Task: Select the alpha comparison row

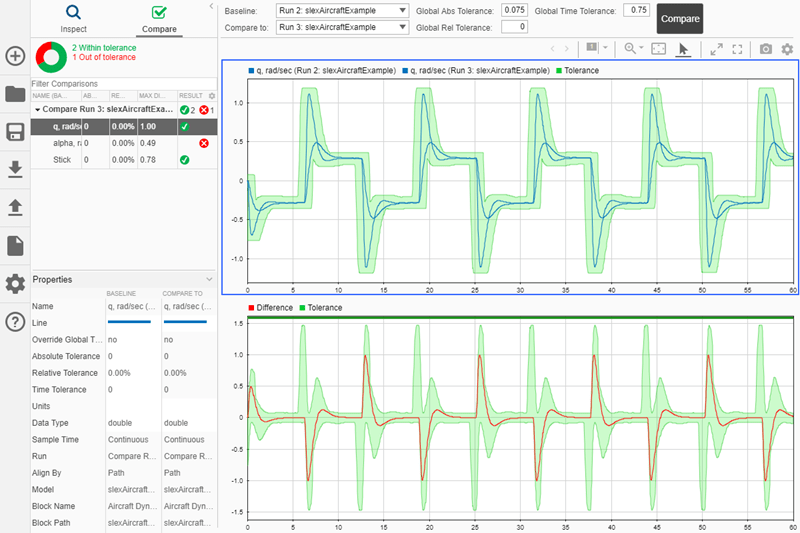Action: (x=124, y=143)
